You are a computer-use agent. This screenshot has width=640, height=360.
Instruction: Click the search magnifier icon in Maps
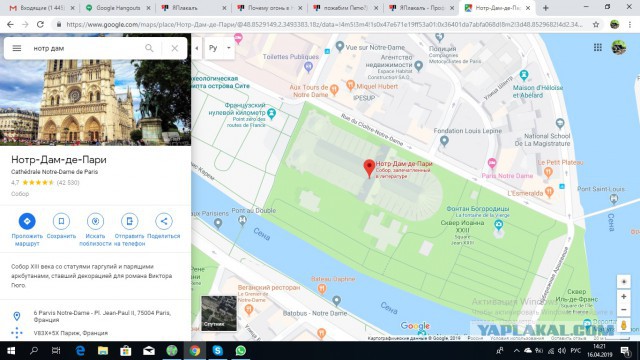[x=149, y=48]
